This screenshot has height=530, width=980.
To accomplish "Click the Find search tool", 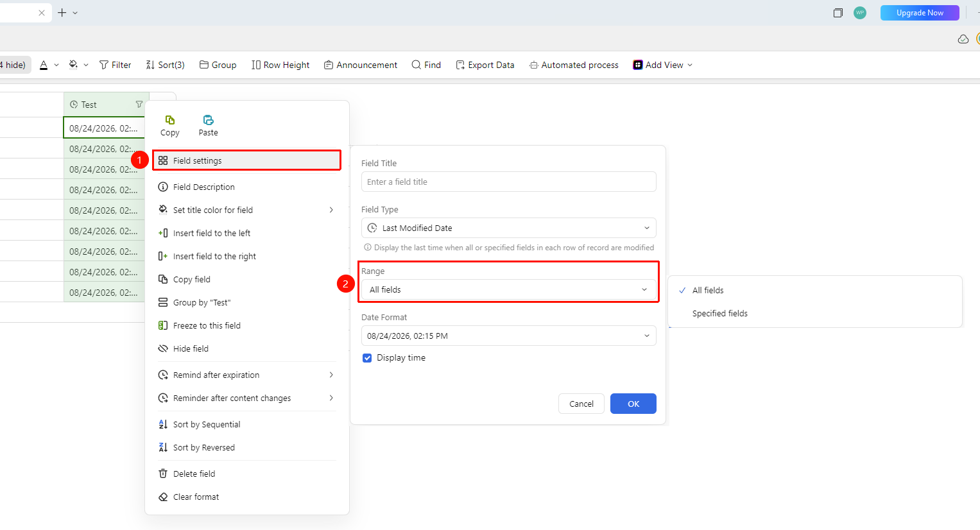I will point(426,65).
